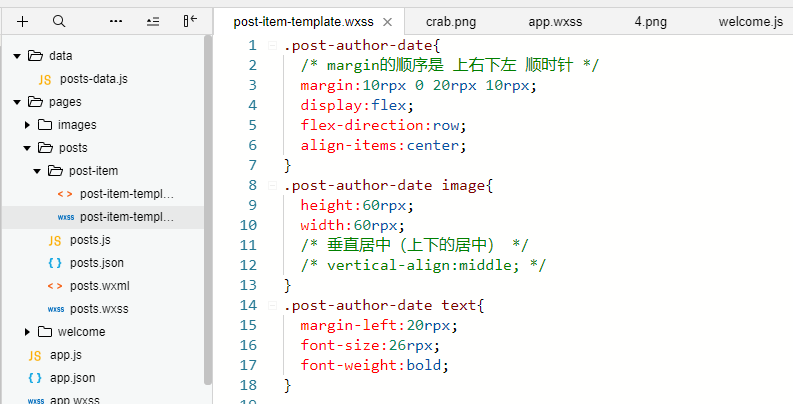Viewport: 793px width, 404px height.
Task: Click the JS icon beside posts-data.js
Action: click(x=45, y=79)
